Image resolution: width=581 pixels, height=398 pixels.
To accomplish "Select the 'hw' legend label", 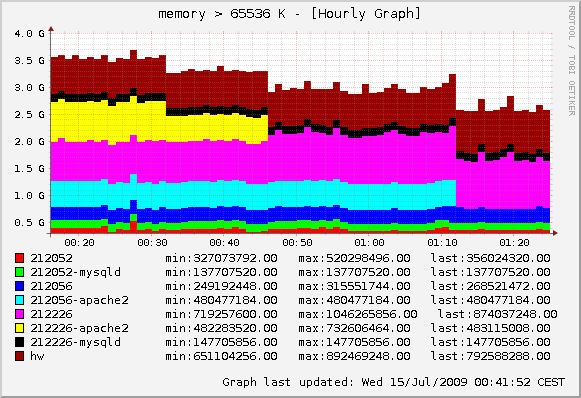I will click(37, 356).
